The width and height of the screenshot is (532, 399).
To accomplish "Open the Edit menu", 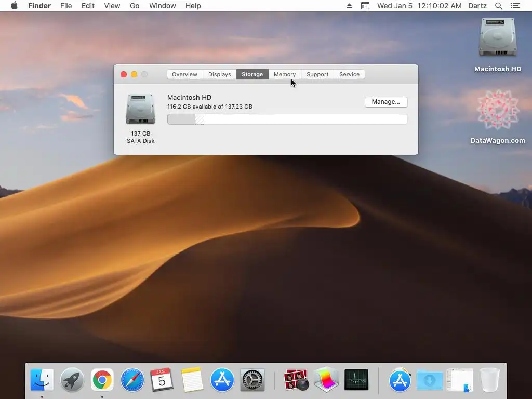I will click(x=88, y=6).
